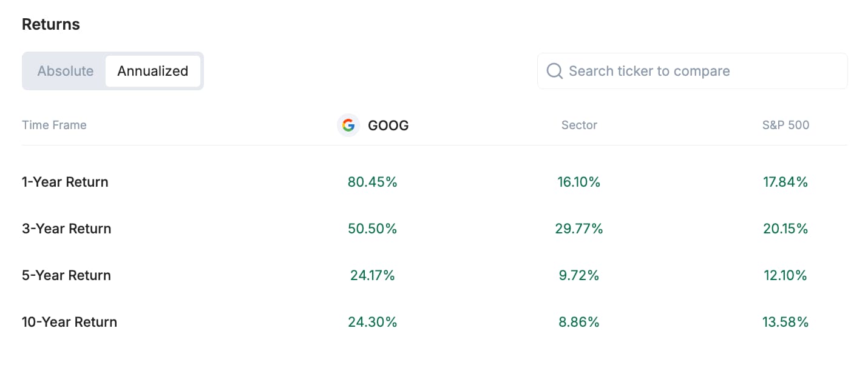Viewport: 868px width, 388px height.
Task: Switch to Absolute returns view
Action: click(x=66, y=71)
